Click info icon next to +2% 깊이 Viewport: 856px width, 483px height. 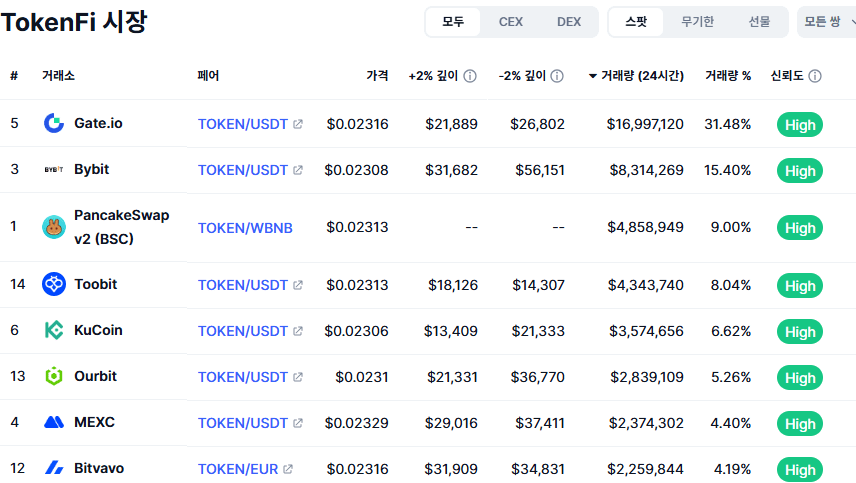click(470, 76)
